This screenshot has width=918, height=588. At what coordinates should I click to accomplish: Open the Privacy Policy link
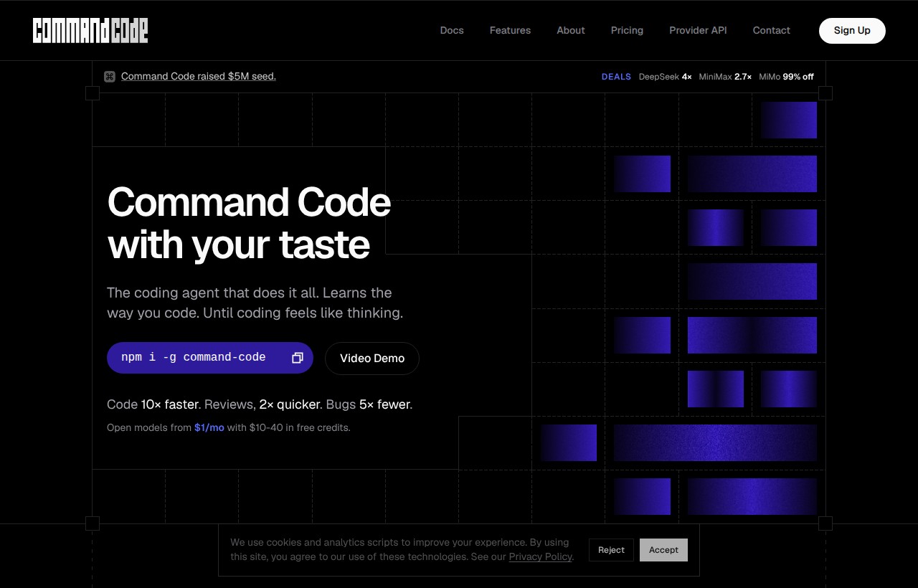click(x=540, y=556)
